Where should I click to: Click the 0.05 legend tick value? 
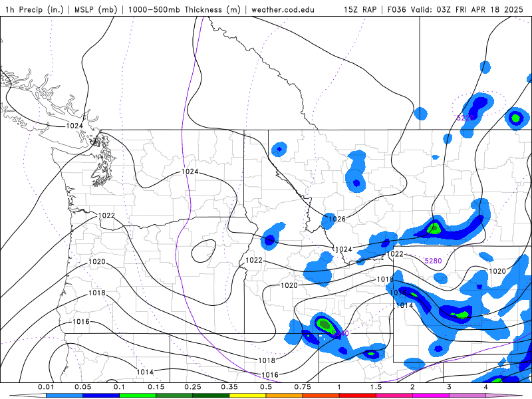coord(82,387)
